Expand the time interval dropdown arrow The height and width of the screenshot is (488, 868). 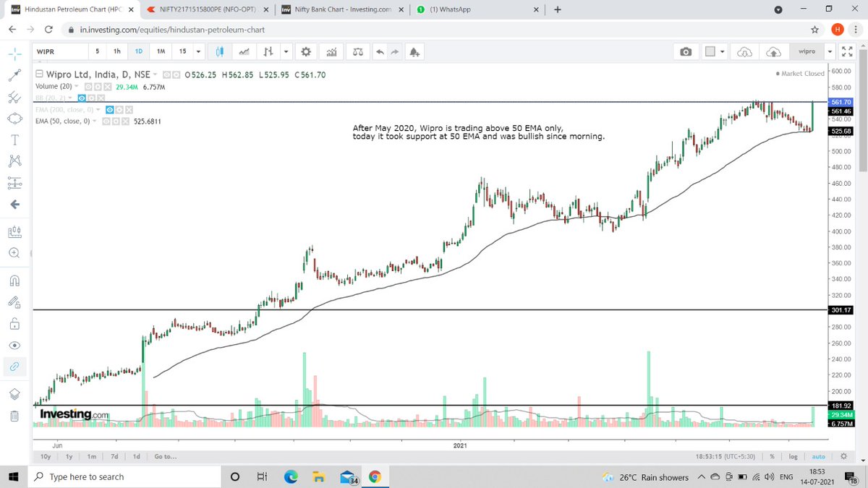pyautogui.click(x=200, y=51)
